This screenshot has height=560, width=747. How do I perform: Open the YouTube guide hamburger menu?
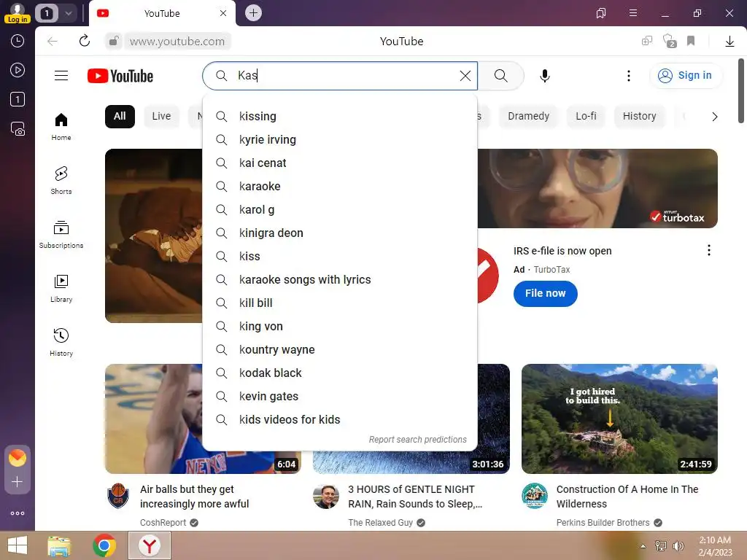[x=61, y=76]
